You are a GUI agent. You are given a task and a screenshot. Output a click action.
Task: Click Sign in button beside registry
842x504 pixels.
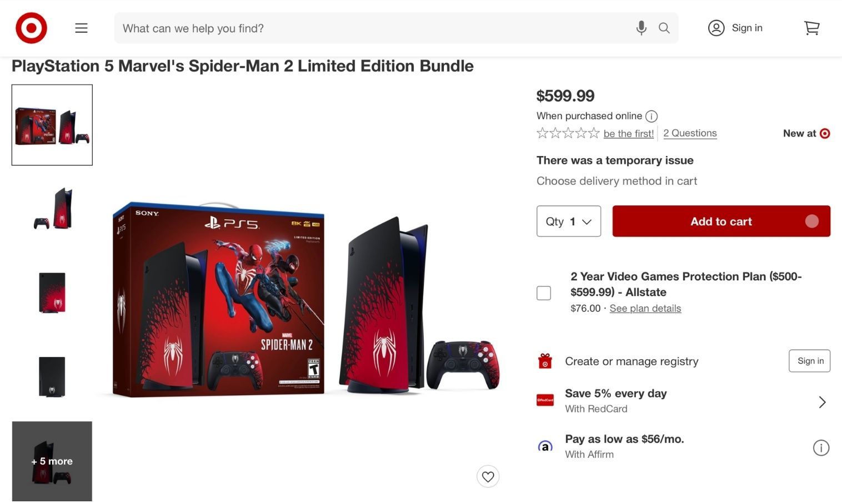(x=809, y=361)
